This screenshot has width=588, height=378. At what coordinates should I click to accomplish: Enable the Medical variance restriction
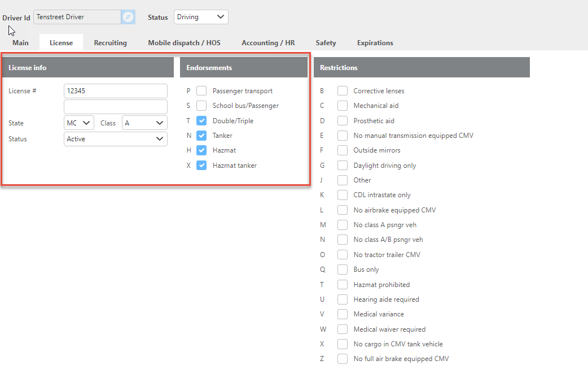coord(343,314)
